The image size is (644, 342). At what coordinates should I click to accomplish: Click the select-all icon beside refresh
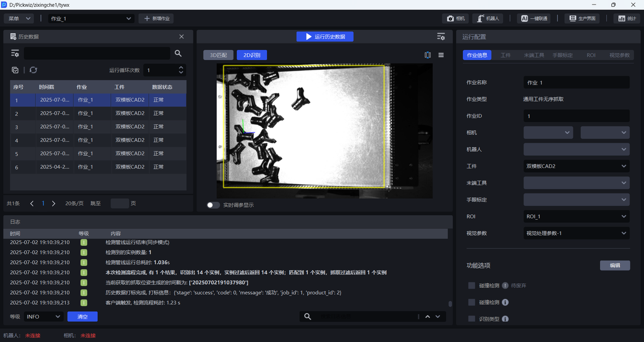pos(15,70)
